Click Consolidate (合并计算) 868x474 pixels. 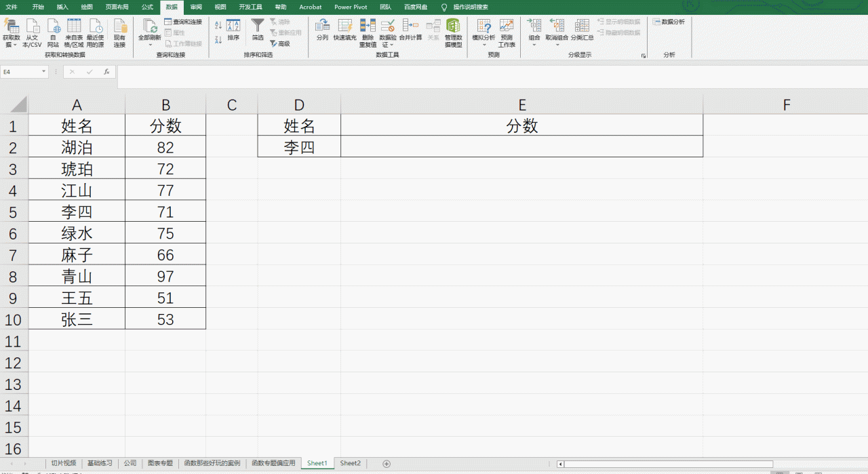click(410, 30)
